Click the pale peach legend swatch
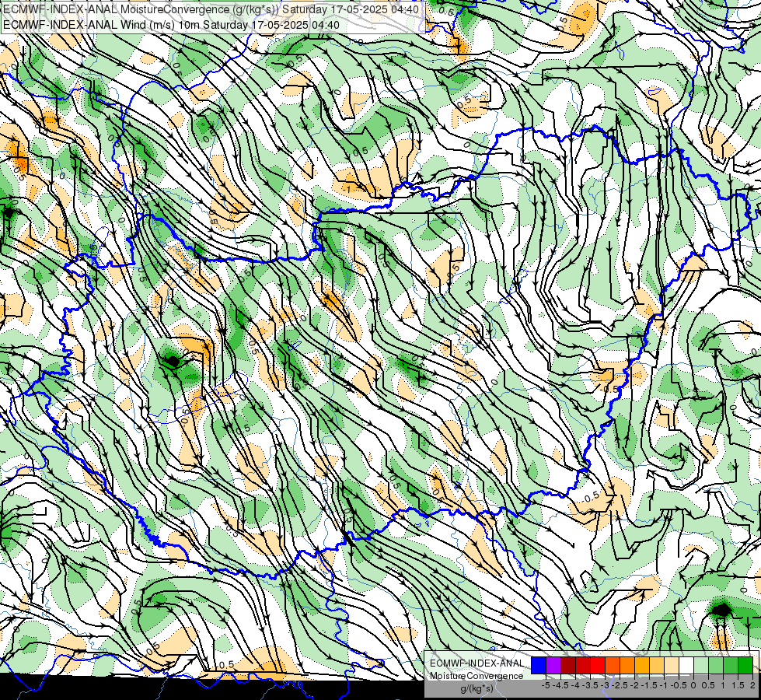The width and height of the screenshot is (761, 700). (672, 666)
